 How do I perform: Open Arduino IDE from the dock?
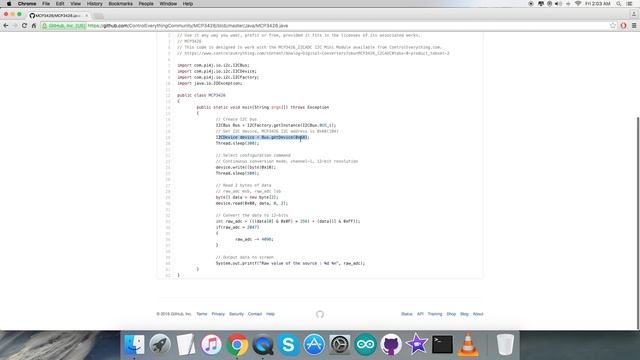click(365, 344)
